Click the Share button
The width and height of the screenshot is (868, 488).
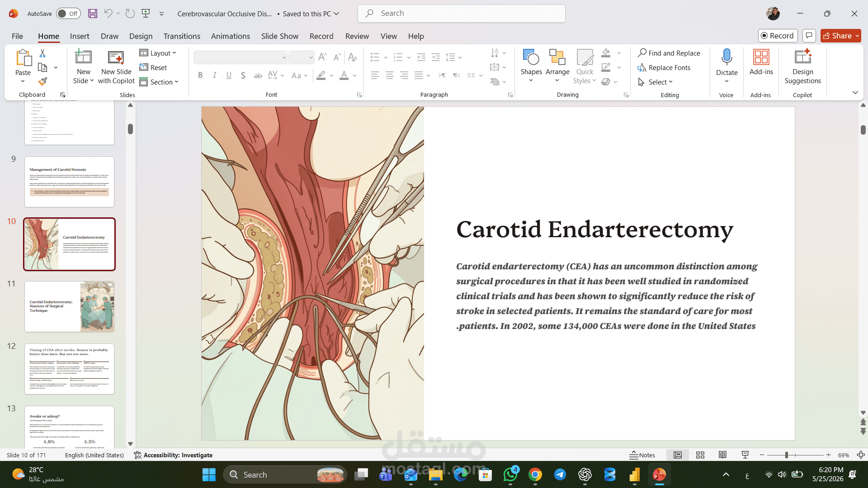point(840,36)
